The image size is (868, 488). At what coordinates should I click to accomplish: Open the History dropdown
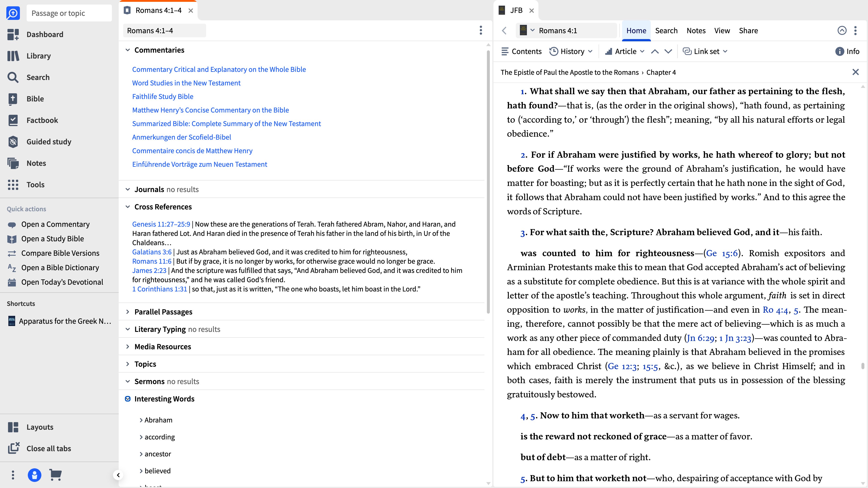tap(571, 52)
